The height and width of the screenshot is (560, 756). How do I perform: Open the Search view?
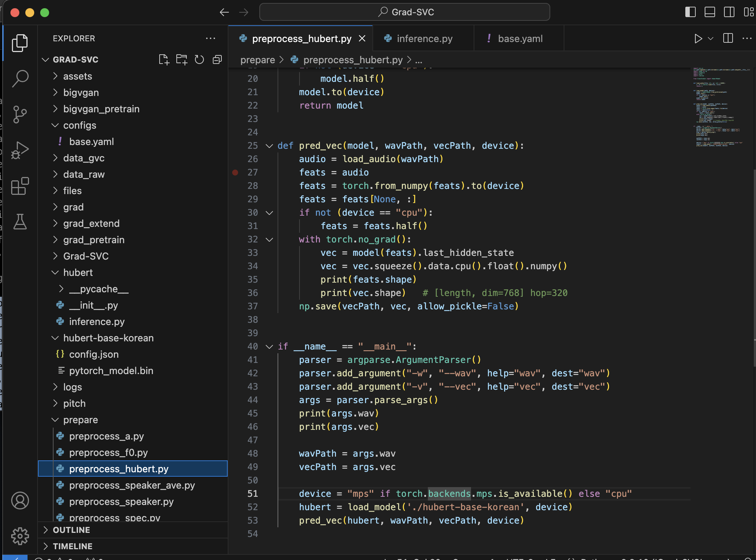click(20, 78)
